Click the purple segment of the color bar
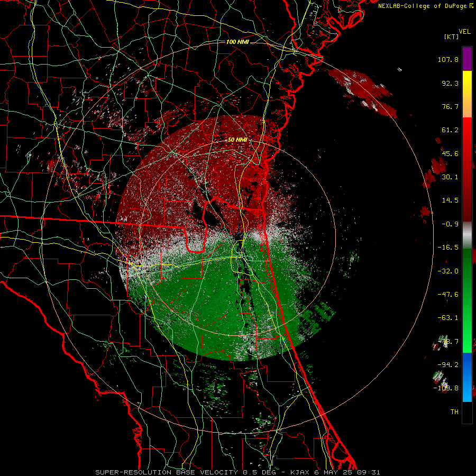Viewport: 476px width, 476px height. coord(467,59)
